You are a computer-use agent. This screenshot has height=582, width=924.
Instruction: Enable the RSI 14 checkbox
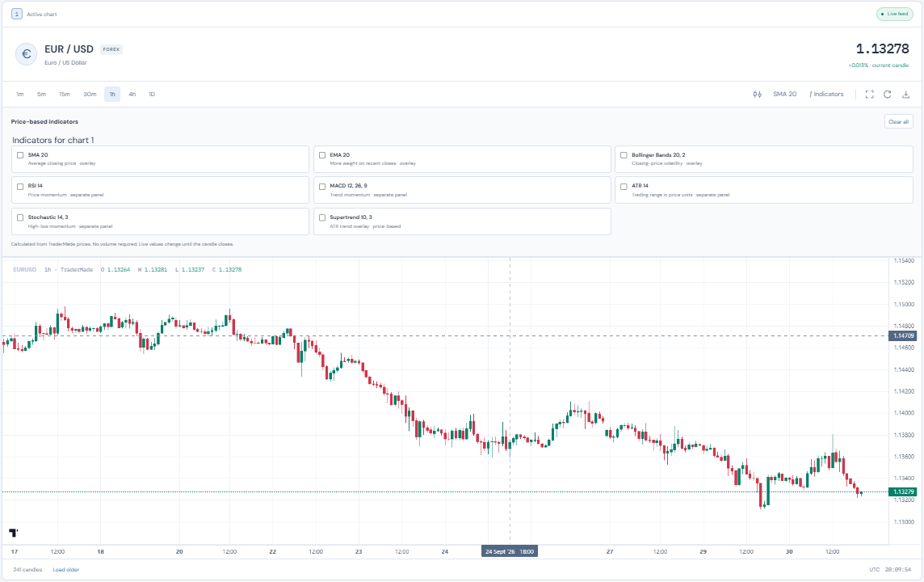point(20,187)
